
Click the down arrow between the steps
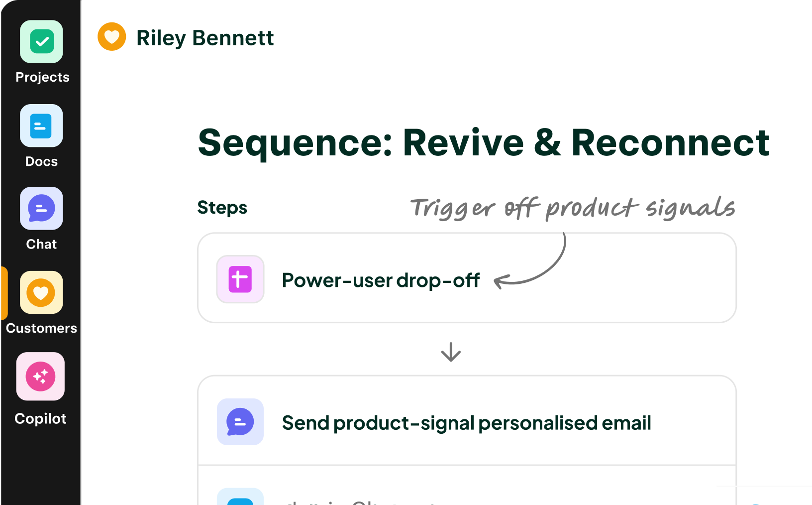(x=451, y=352)
